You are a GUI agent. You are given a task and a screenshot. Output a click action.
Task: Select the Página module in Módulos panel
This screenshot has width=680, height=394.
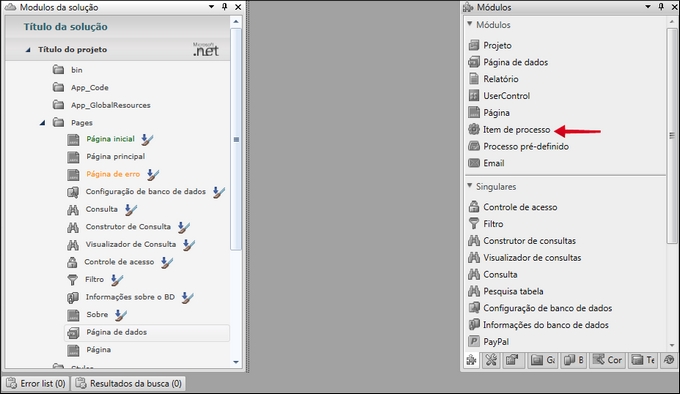coord(489,113)
